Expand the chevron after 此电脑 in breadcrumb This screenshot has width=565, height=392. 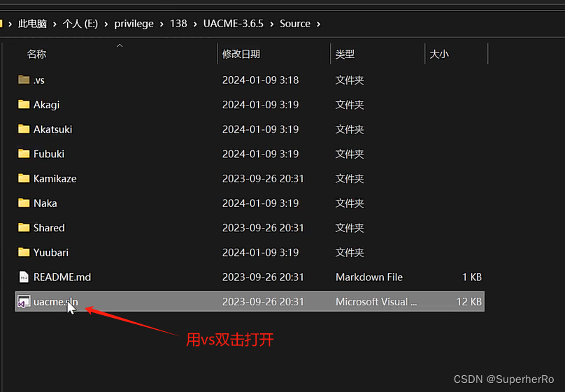click(55, 24)
